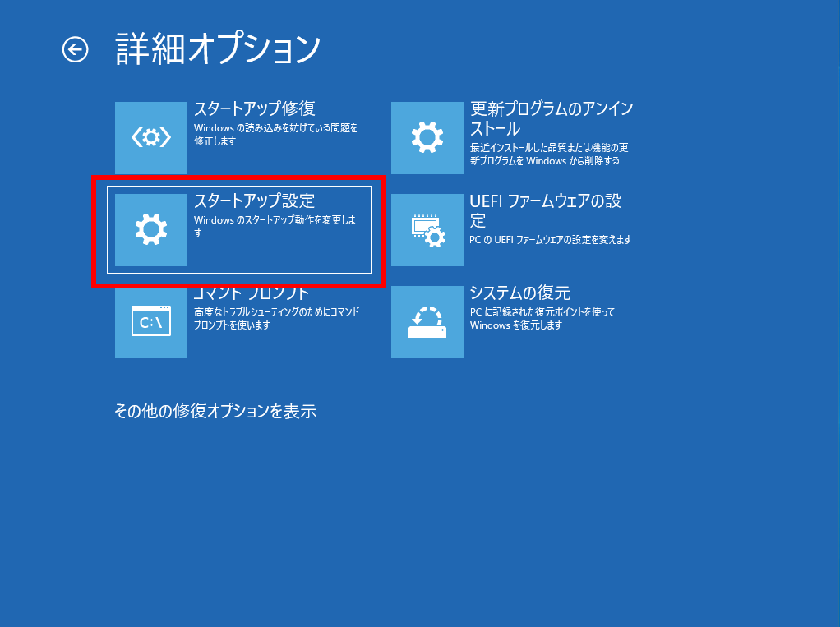Open 更新プログラムのアンインストール option title
Viewport: 840px width, 627px height.
pyautogui.click(x=552, y=119)
